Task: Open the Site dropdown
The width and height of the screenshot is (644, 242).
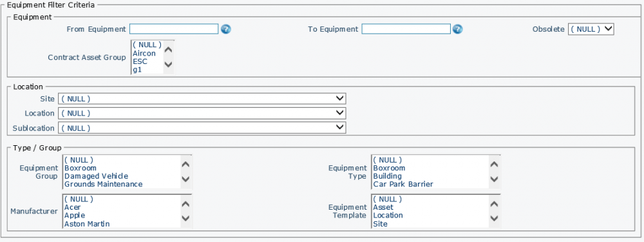Action: (x=202, y=99)
